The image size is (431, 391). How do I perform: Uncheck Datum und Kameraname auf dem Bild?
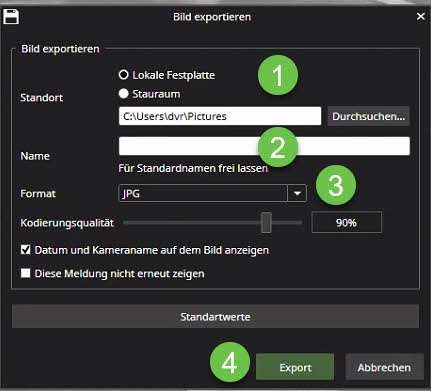pyautogui.click(x=25, y=250)
